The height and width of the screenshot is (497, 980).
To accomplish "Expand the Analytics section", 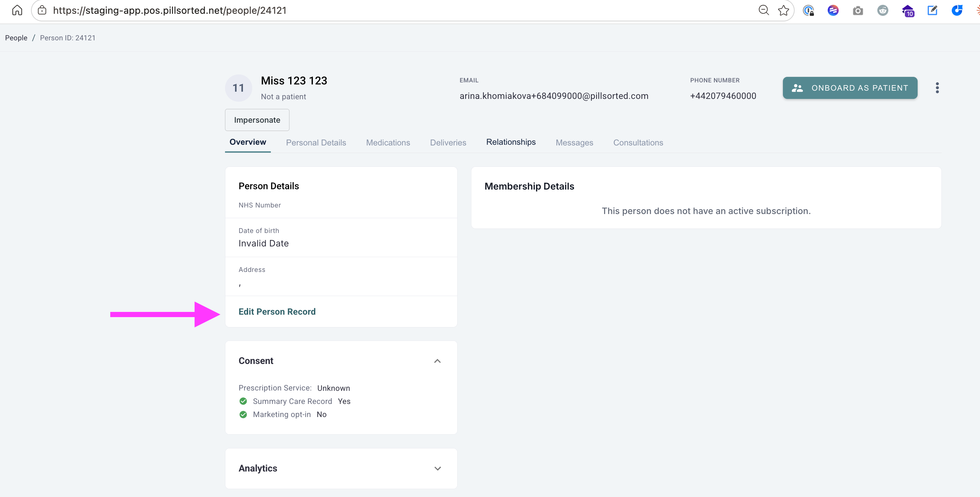I will coord(437,468).
